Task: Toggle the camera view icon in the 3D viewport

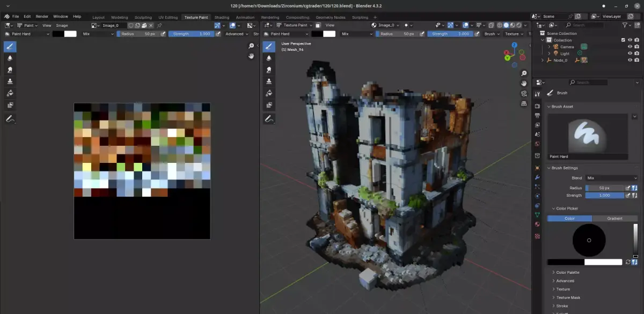Action: tap(524, 93)
